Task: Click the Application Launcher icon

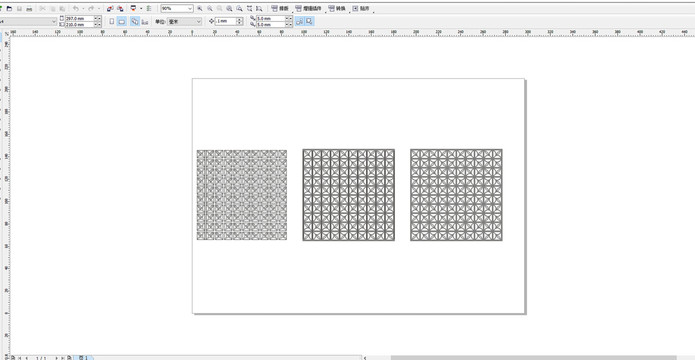Action: coord(133,8)
